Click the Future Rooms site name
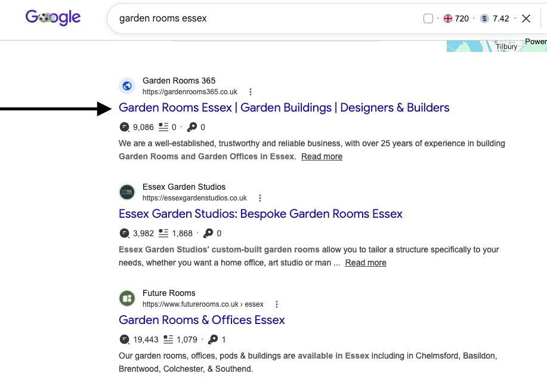Viewport: 547px width, 392px height. (169, 293)
